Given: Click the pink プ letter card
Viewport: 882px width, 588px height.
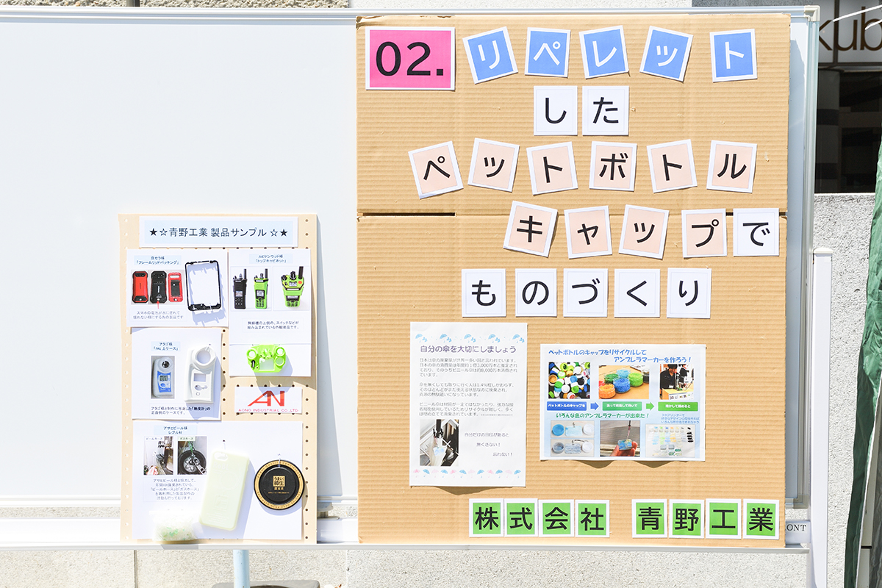Looking at the screenshot, I should [704, 233].
